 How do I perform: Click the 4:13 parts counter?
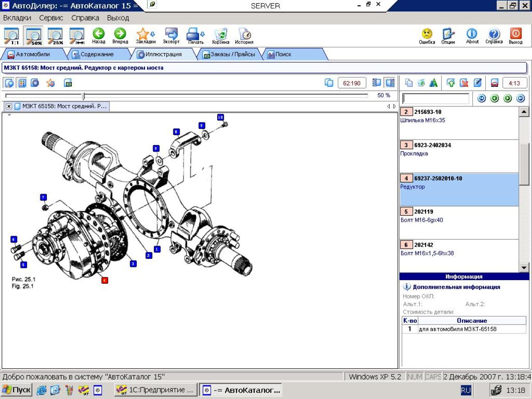click(515, 83)
